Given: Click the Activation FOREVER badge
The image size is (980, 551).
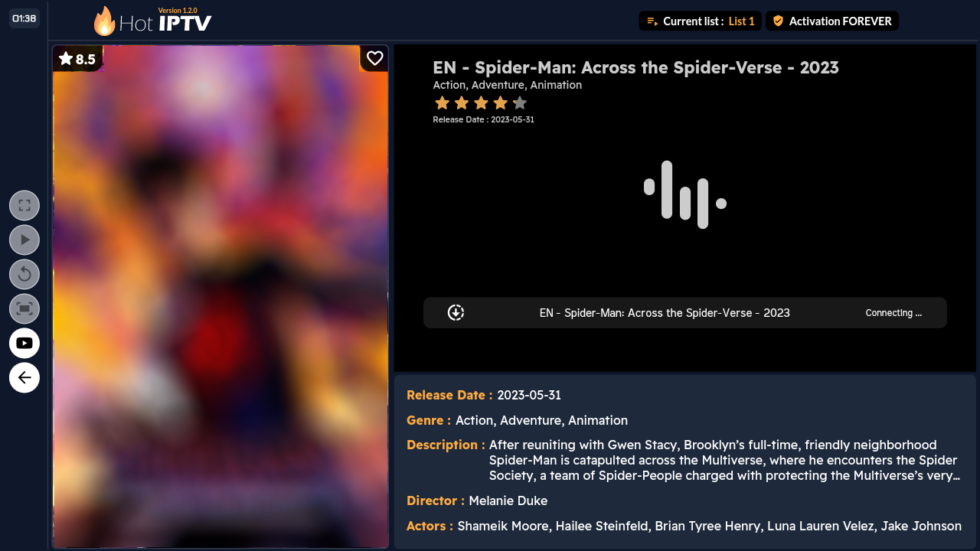Looking at the screenshot, I should click(x=832, y=21).
